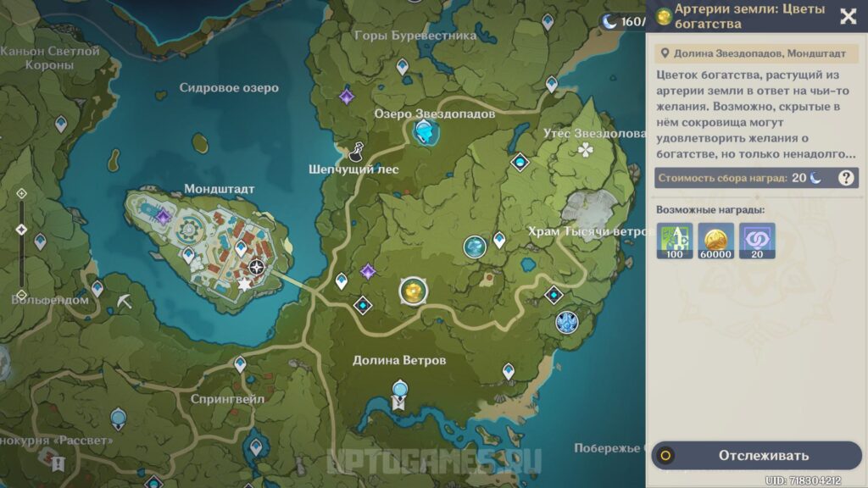
Task: Click the 60000 Mora reward thumbnail
Action: 716,241
